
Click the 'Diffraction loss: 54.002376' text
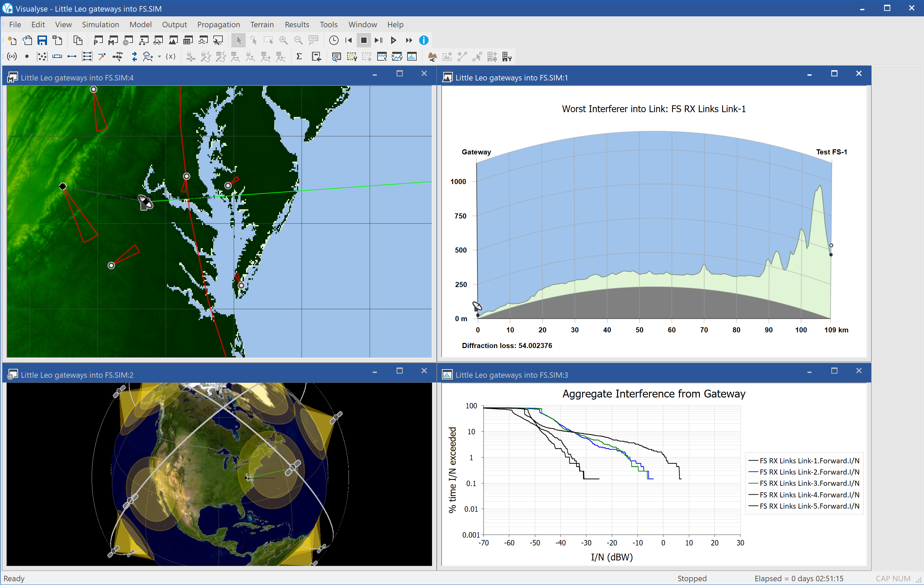pyautogui.click(x=507, y=345)
